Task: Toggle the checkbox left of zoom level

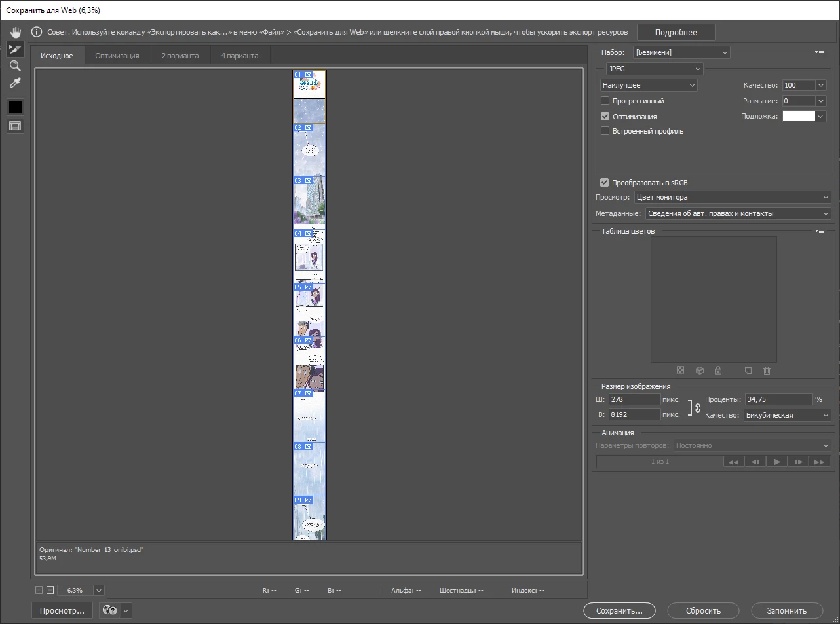Action: pyautogui.click(x=39, y=590)
